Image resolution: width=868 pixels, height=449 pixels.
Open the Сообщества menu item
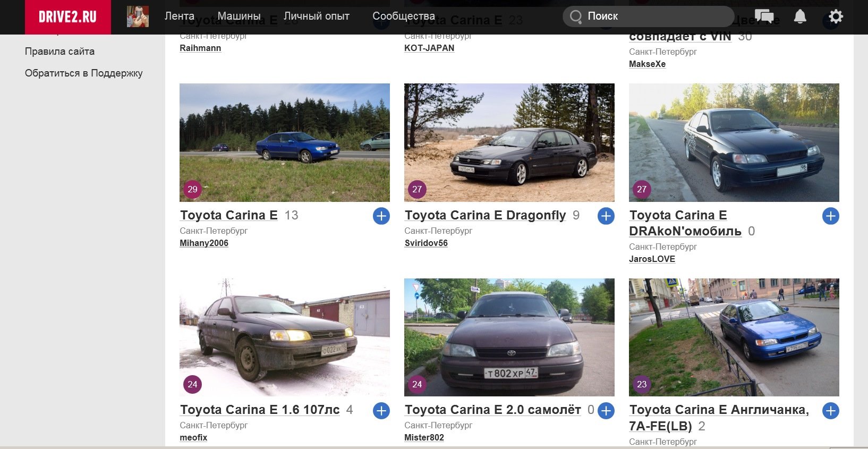404,16
